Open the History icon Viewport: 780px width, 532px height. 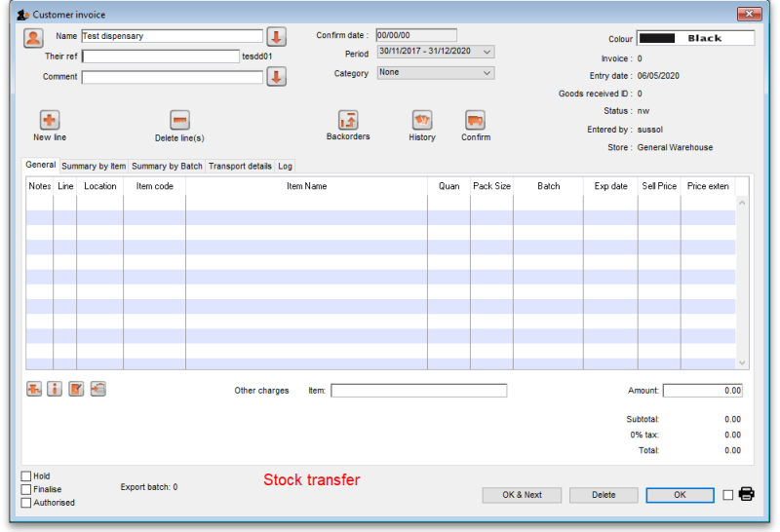tap(422, 120)
